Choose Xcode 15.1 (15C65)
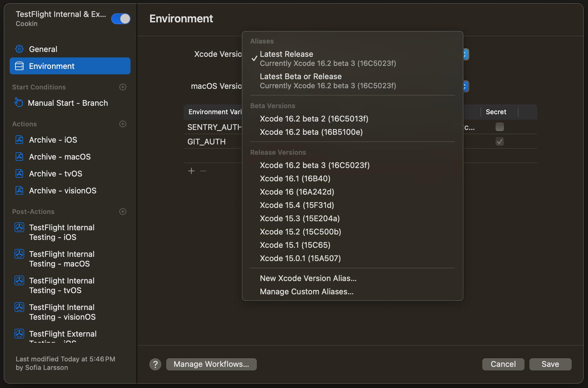 tap(353, 245)
